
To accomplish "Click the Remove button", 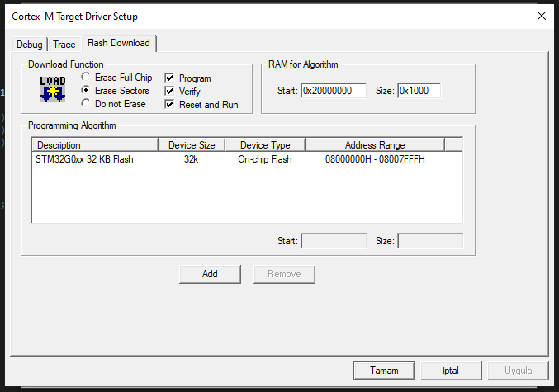I will pos(284,274).
